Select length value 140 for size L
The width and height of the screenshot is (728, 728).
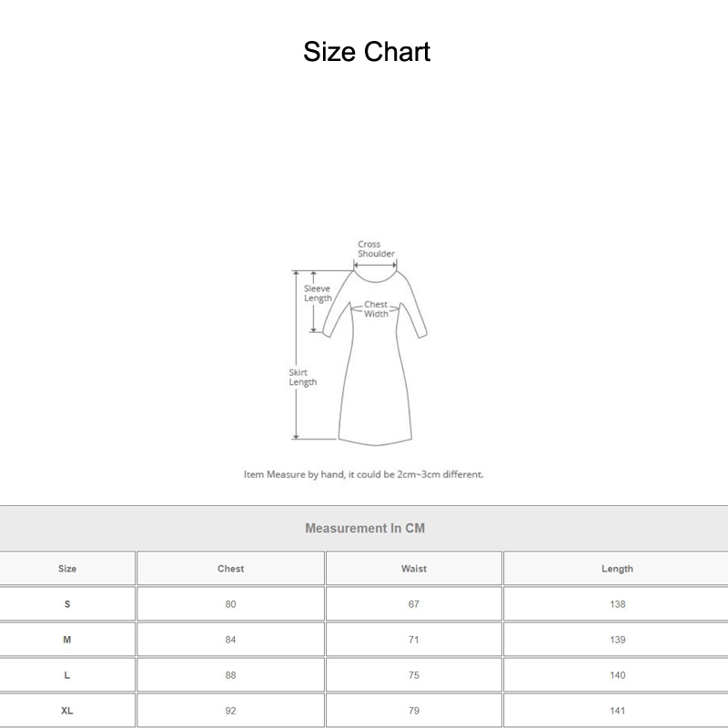(x=617, y=675)
